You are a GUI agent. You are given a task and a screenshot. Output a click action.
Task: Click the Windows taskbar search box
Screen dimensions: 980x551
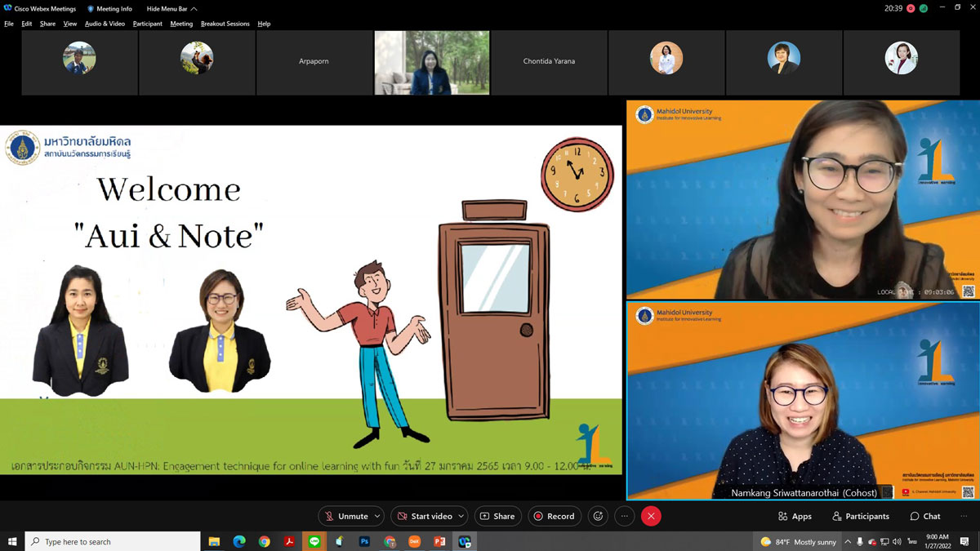[x=113, y=541]
